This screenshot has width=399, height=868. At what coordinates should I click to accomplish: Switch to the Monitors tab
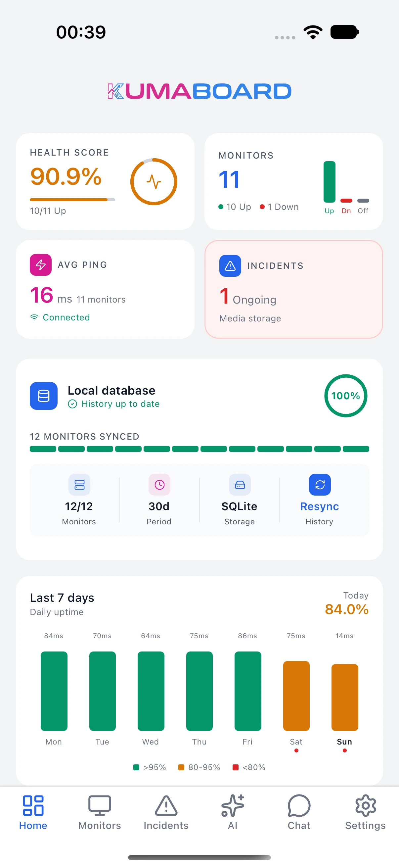(100, 812)
